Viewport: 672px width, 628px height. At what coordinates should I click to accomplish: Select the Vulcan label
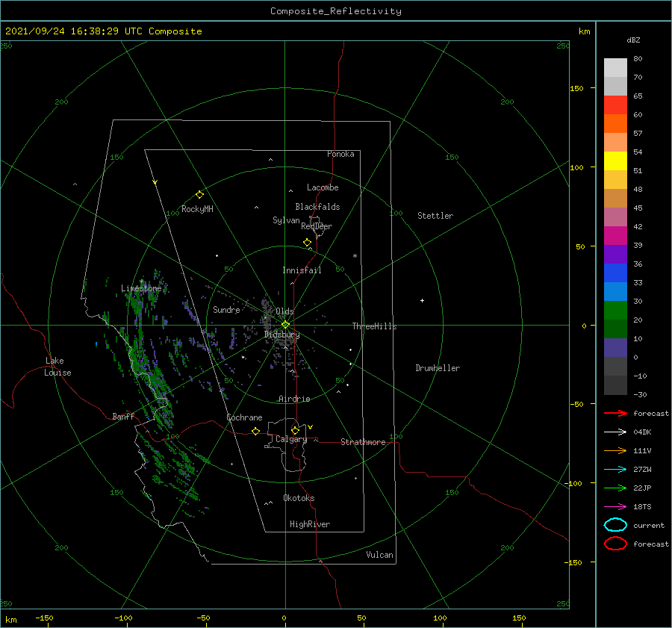(x=380, y=555)
